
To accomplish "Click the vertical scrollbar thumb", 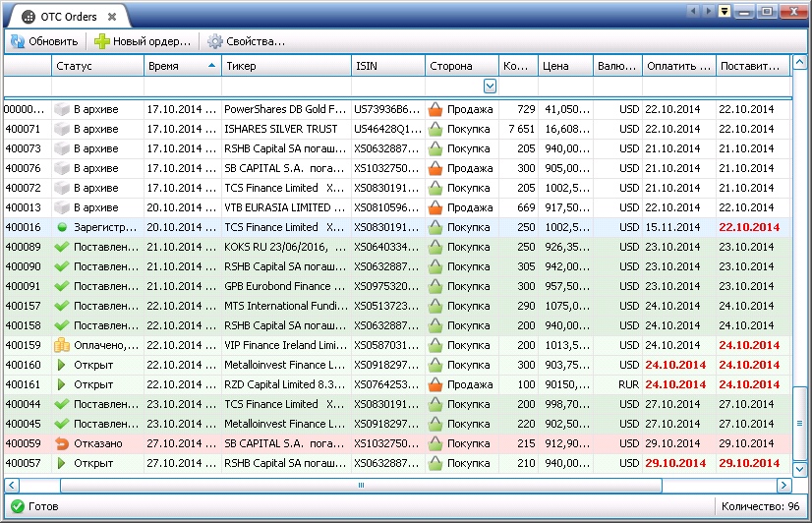I will tap(799, 423).
